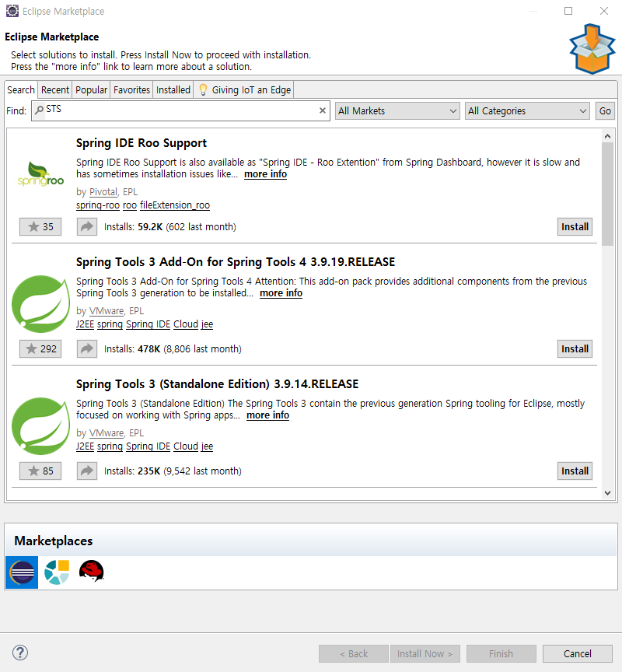This screenshot has height=672, width=622.
Task: Click Spring Tools 3 Add-On 3.9.19.RELEASE title
Action: click(x=235, y=262)
